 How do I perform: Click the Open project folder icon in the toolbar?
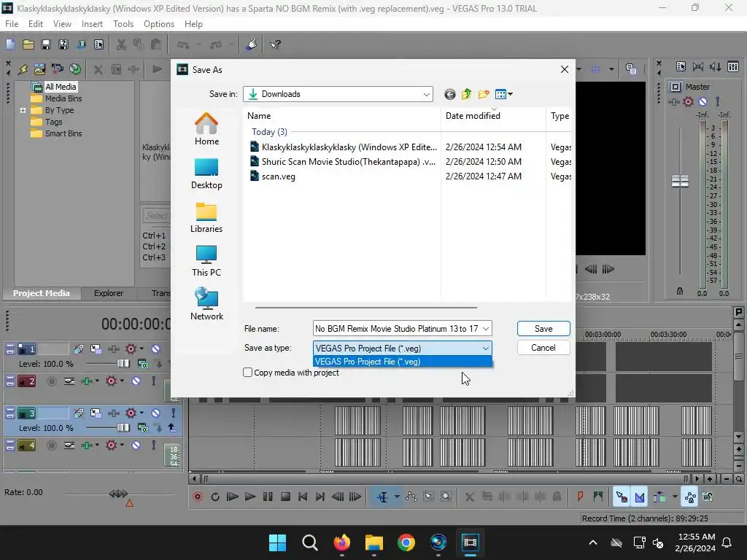click(x=28, y=44)
